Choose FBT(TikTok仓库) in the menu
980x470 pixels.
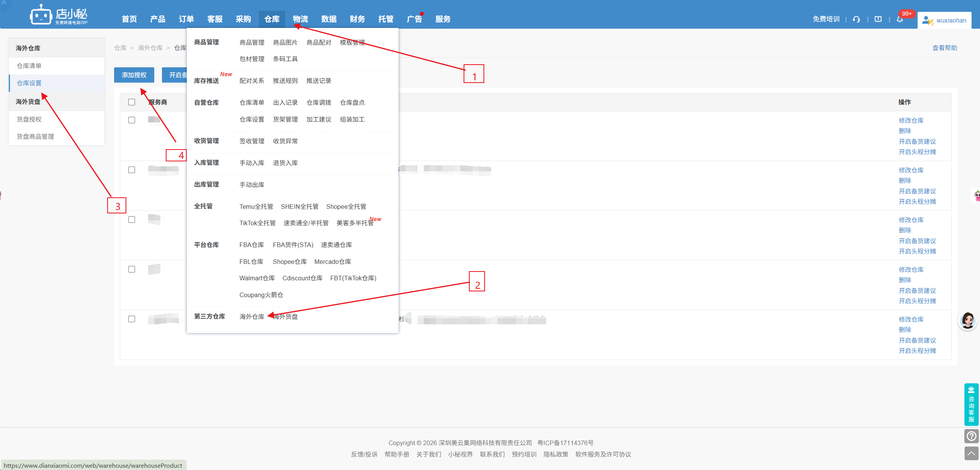pos(353,278)
